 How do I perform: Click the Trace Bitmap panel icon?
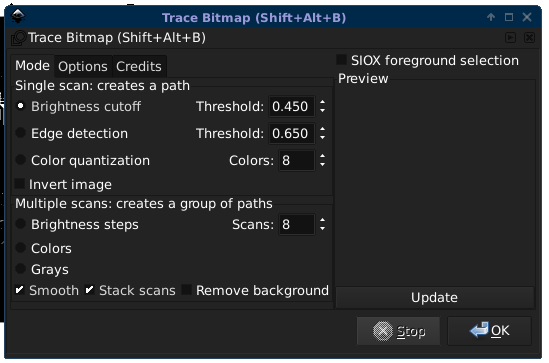pos(18,38)
